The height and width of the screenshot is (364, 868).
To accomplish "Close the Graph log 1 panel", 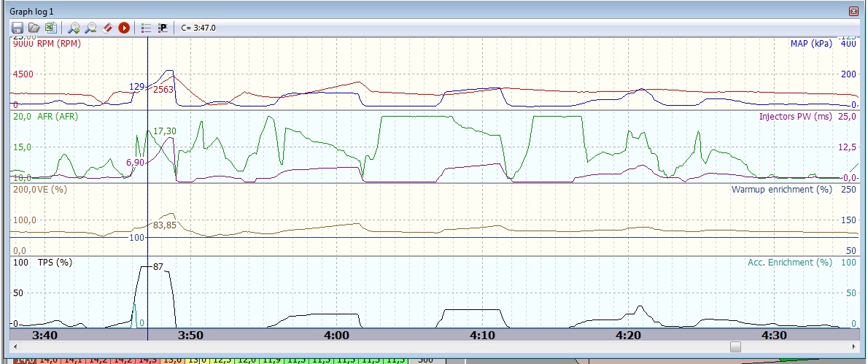I will tap(853, 12).
